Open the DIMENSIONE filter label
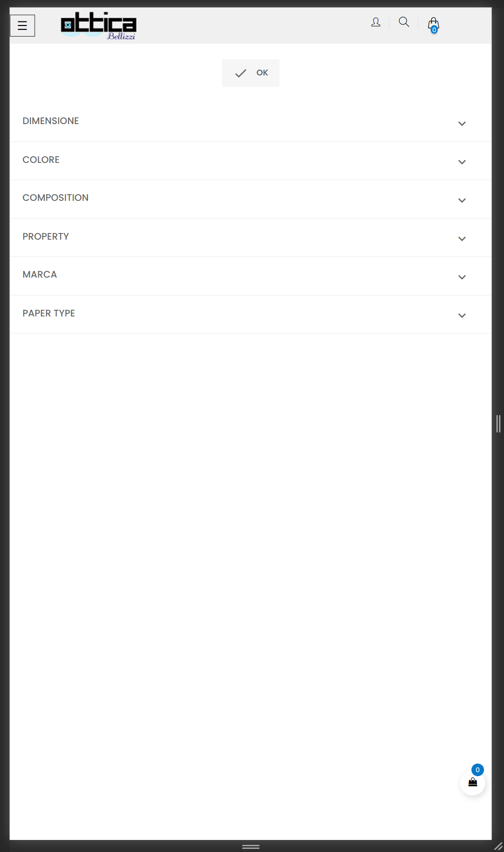Image resolution: width=504 pixels, height=852 pixels. pos(51,121)
